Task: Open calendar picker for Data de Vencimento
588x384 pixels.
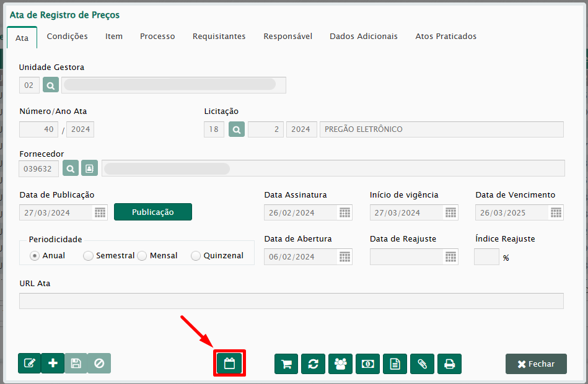Action: coord(556,212)
